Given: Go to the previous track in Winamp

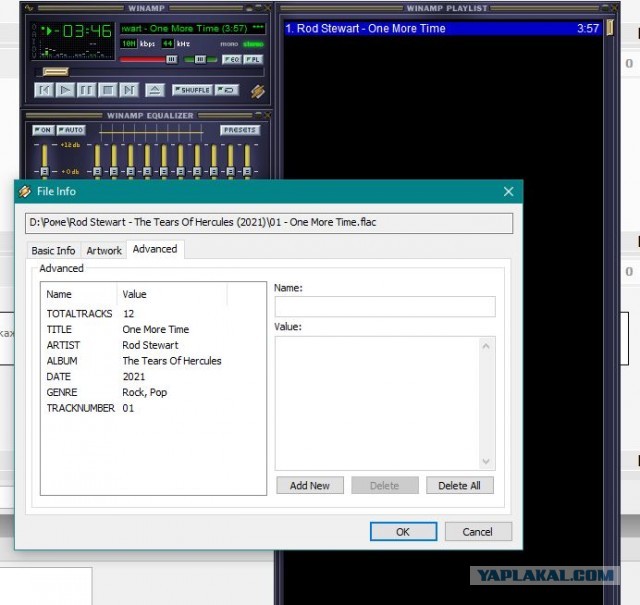Looking at the screenshot, I should pyautogui.click(x=44, y=90).
